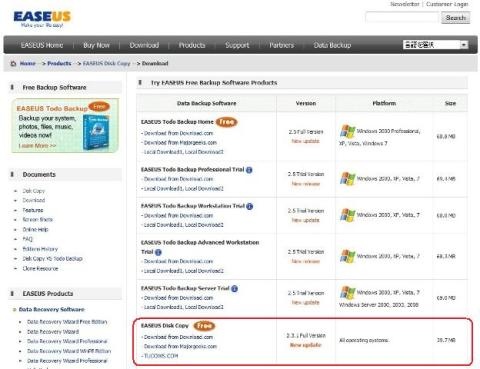
Task: Download Advanced Workstation Trial from Download.com
Action: pyautogui.click(x=178, y=261)
